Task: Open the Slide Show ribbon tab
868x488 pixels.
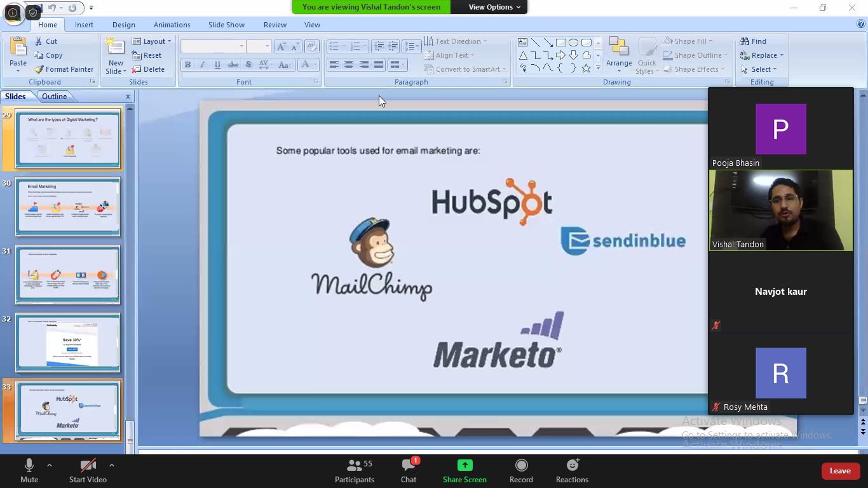Action: pos(227,25)
